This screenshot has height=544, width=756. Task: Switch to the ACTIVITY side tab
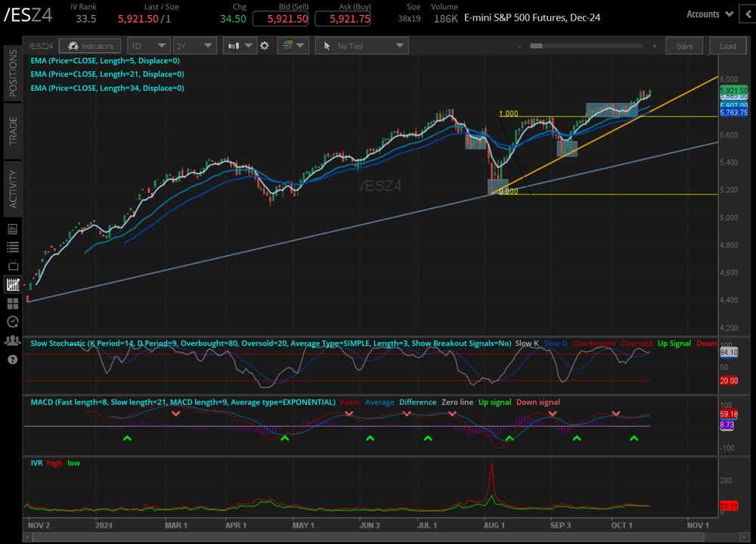tap(13, 188)
